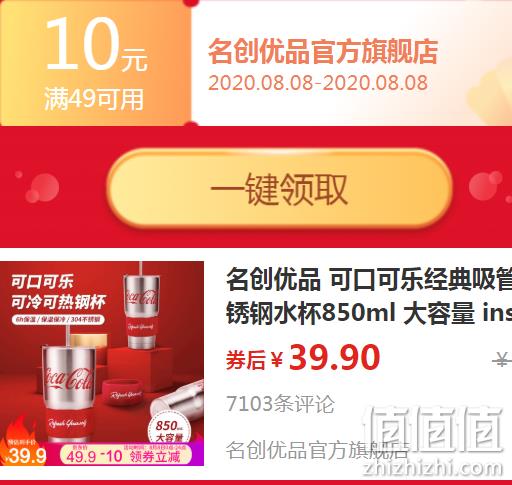Open the Coca-Cola steel cup product thumbnail
The height and width of the screenshot is (485, 512).
click(102, 363)
